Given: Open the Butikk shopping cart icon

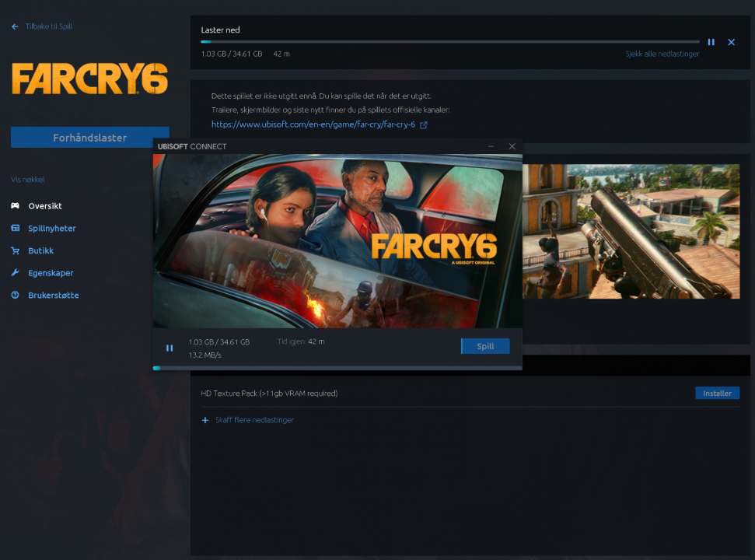Looking at the screenshot, I should (x=16, y=250).
